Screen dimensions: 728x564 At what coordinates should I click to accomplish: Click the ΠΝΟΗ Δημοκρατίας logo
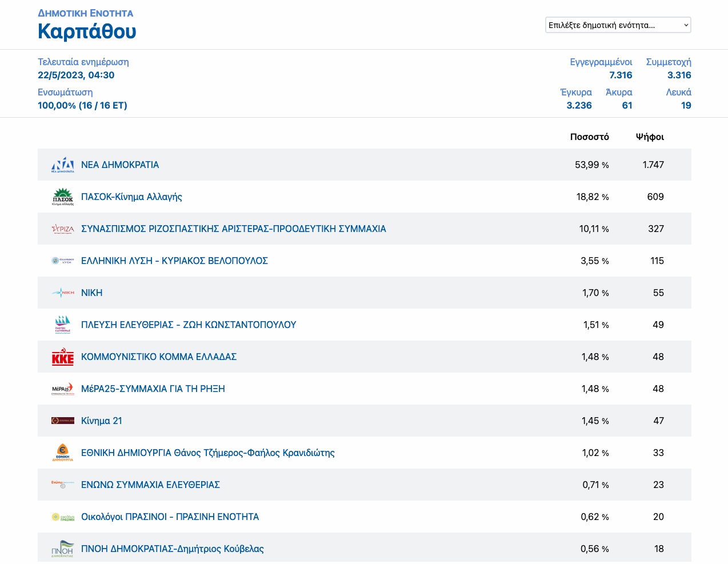[x=63, y=549]
